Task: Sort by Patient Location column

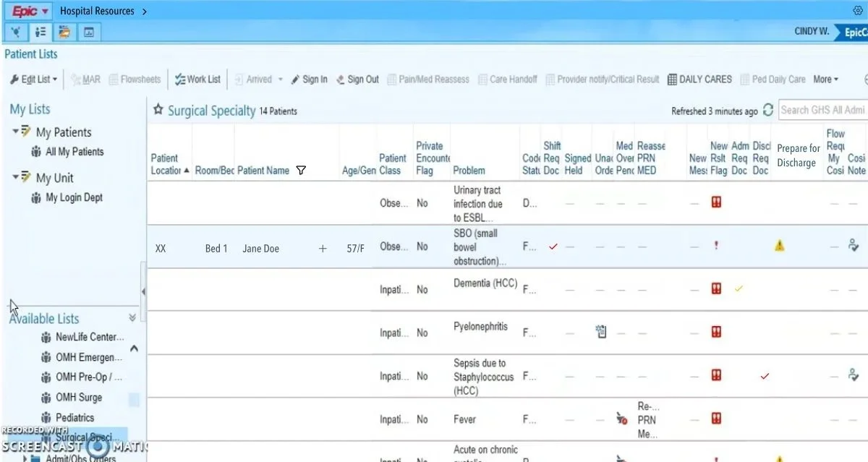Action: pos(169,164)
